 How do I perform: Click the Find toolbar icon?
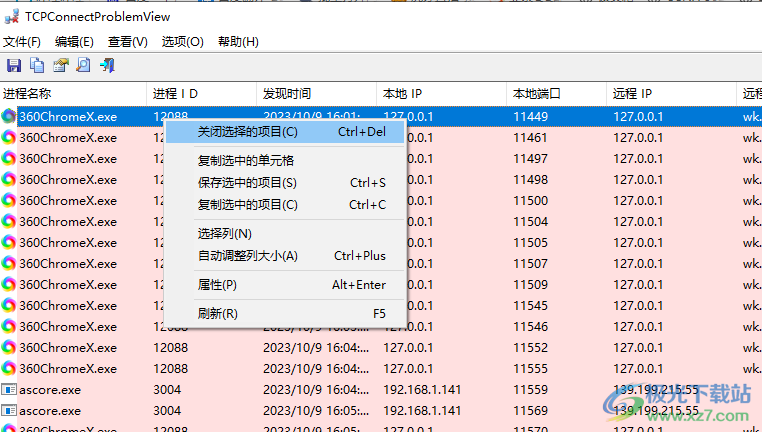tap(84, 65)
